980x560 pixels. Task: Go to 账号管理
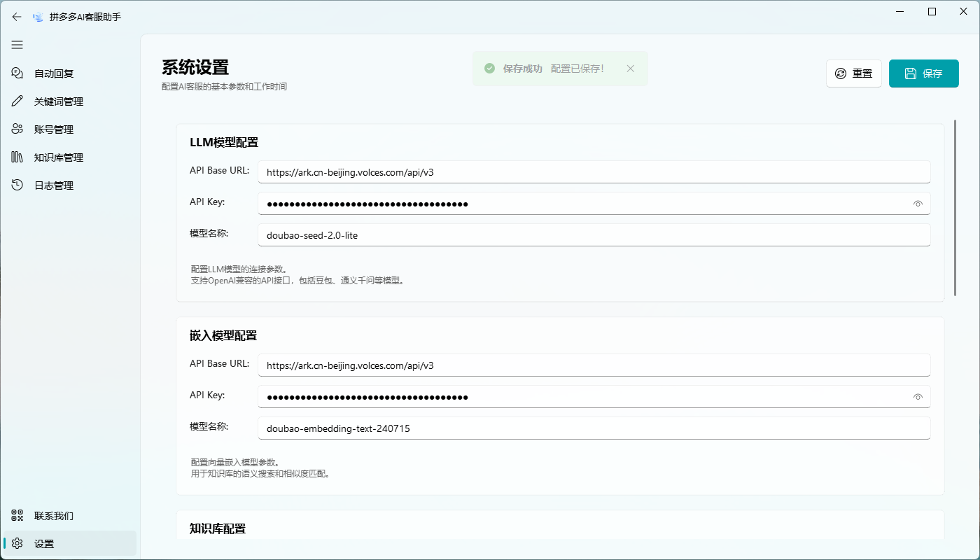click(70, 129)
